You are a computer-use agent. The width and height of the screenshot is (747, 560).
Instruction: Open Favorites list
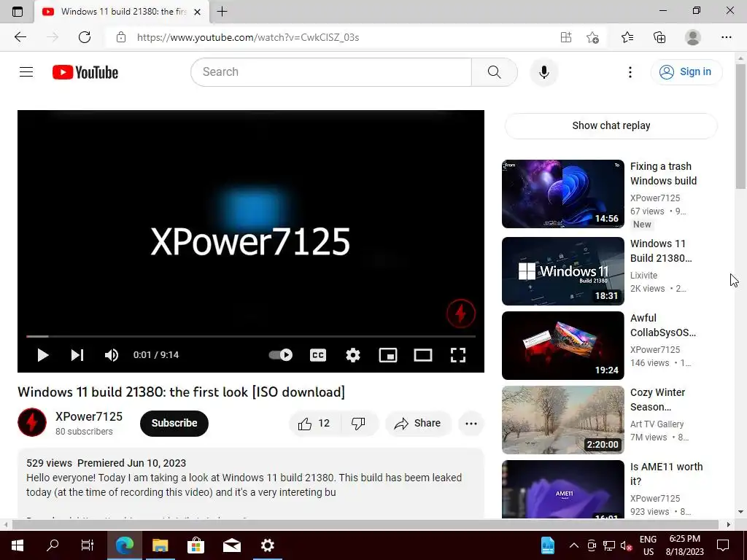[627, 37]
